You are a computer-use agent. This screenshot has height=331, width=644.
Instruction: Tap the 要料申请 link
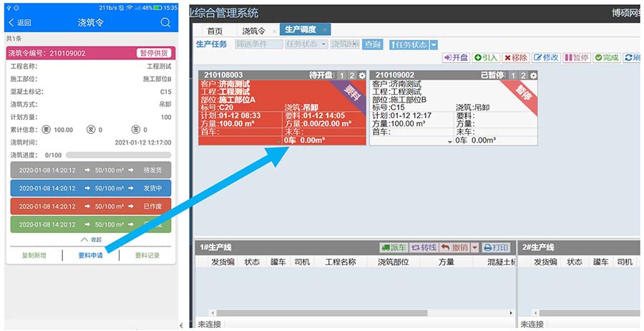pos(90,255)
